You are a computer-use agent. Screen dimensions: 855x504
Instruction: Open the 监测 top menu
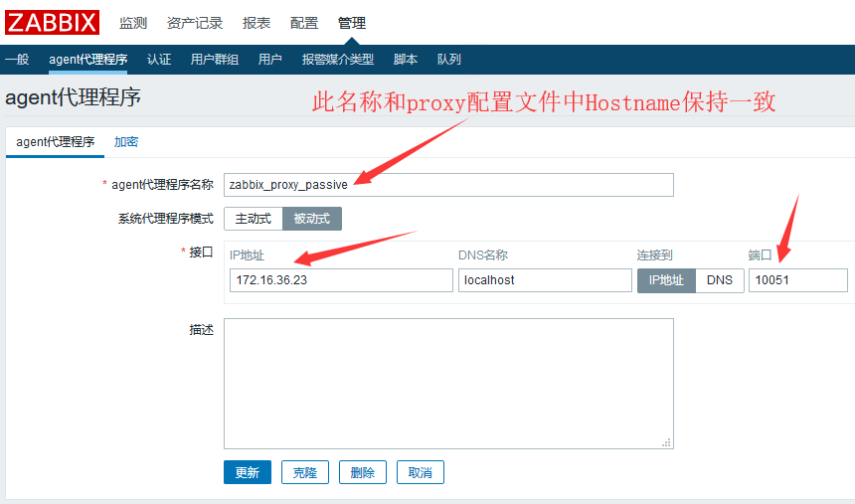click(133, 23)
